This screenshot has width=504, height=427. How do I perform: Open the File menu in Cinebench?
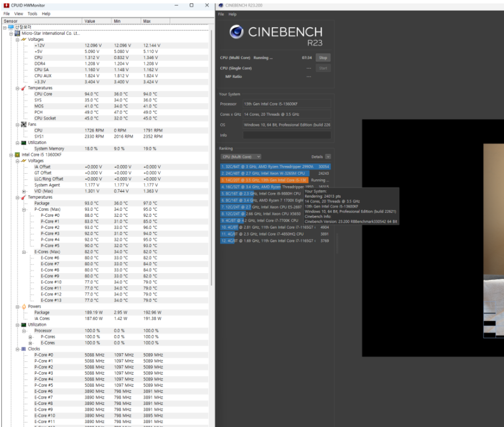221,14
